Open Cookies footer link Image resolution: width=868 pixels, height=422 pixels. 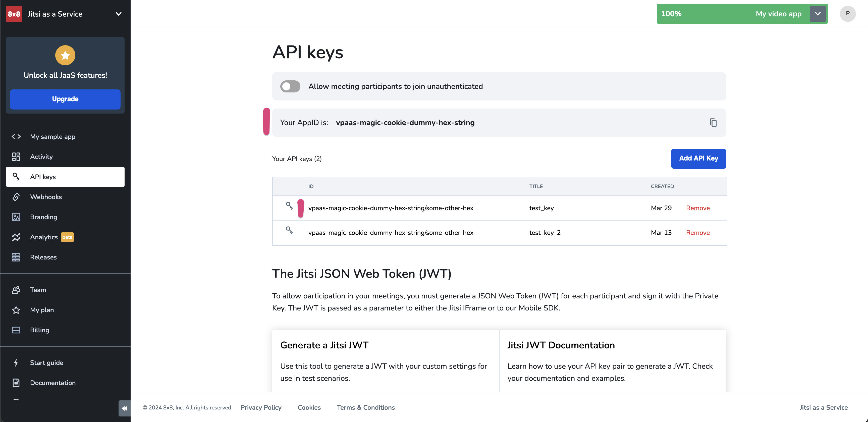(309, 407)
